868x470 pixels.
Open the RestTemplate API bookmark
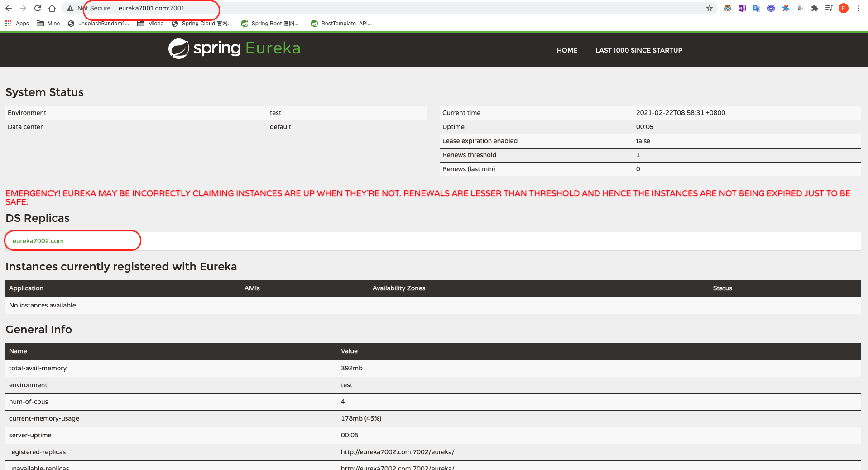tap(341, 24)
